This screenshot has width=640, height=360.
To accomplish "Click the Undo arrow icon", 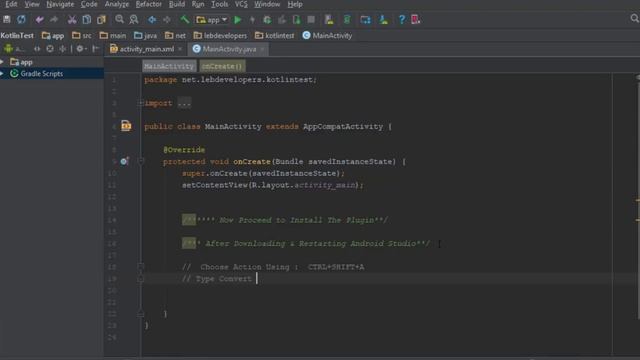I will tap(39, 19).
